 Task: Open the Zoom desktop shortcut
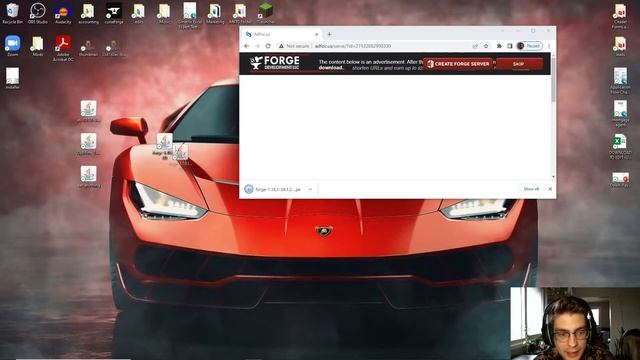12,45
